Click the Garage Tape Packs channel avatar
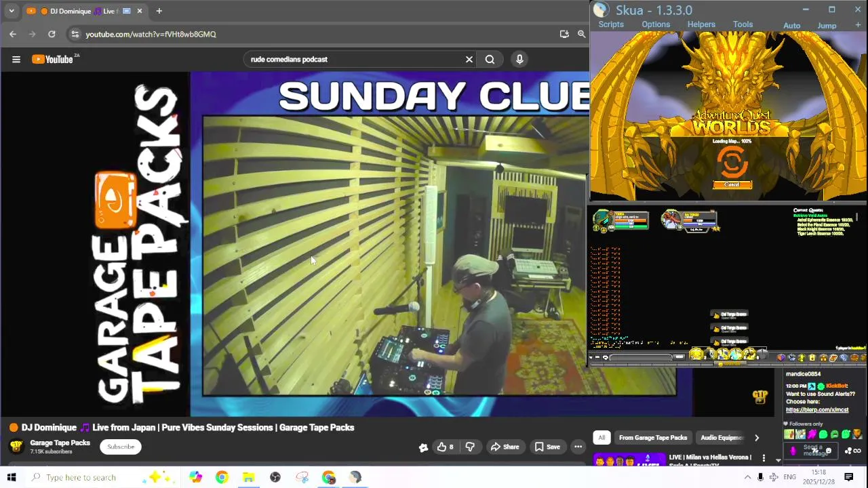The height and width of the screenshot is (488, 868). [x=16, y=446]
